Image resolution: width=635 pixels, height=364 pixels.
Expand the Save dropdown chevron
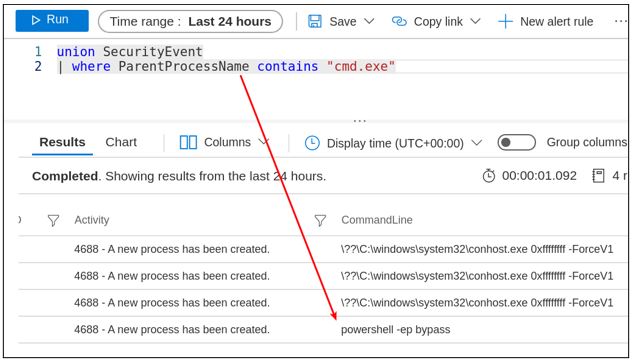pyautogui.click(x=369, y=21)
